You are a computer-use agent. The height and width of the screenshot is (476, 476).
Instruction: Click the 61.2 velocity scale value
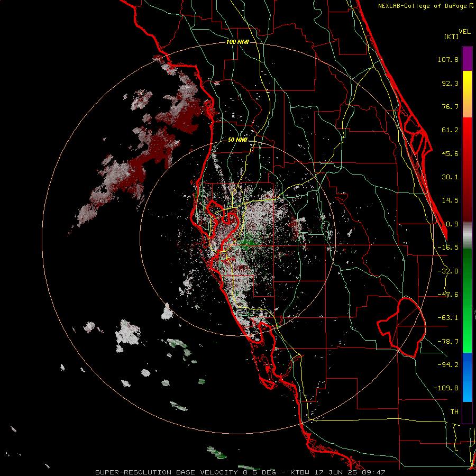tap(450, 130)
